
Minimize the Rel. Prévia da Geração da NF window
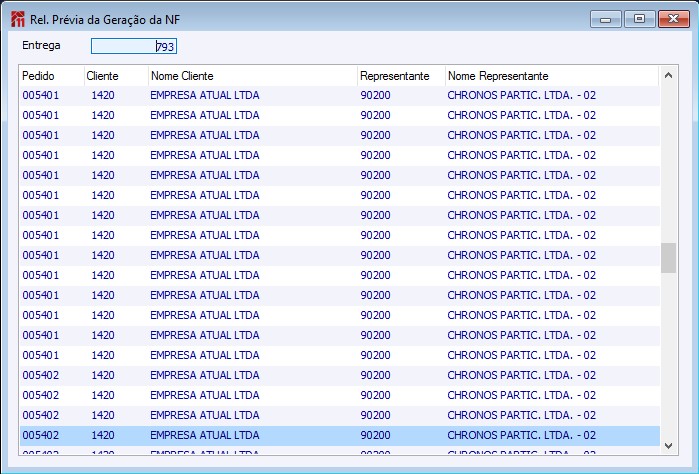pyautogui.click(x=605, y=20)
